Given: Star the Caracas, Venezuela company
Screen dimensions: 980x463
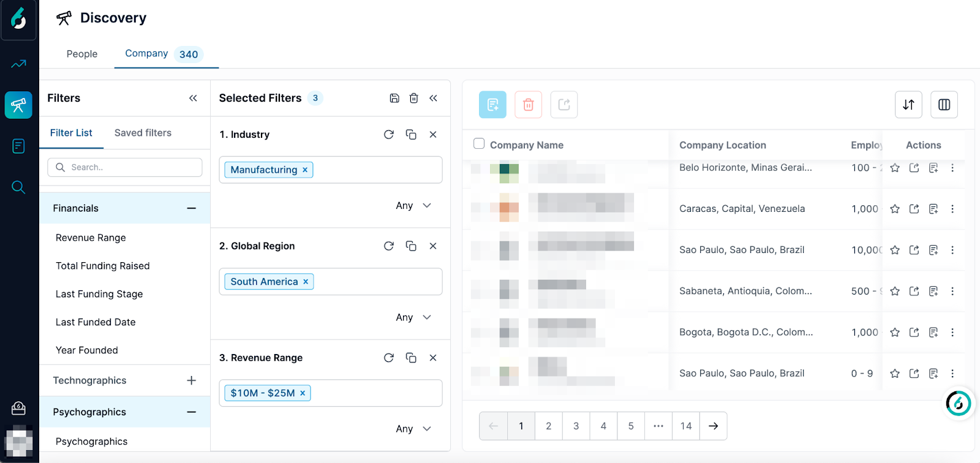Looking at the screenshot, I should click(895, 209).
